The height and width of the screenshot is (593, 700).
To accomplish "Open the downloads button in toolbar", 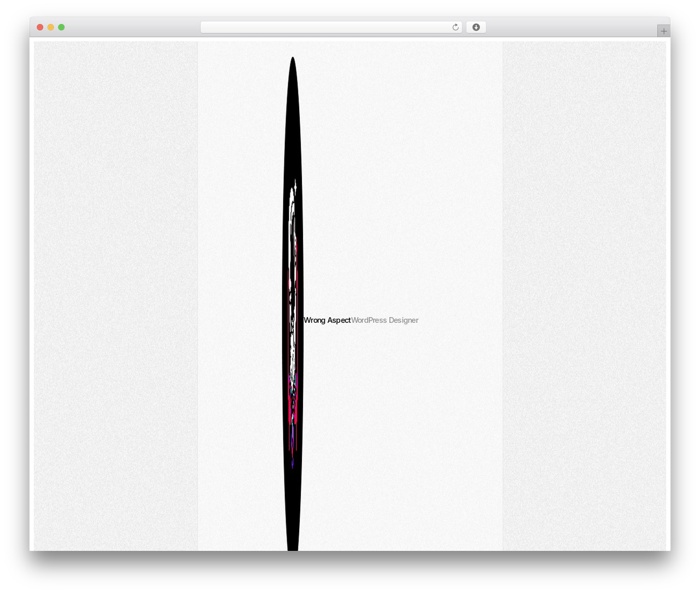I will click(476, 27).
